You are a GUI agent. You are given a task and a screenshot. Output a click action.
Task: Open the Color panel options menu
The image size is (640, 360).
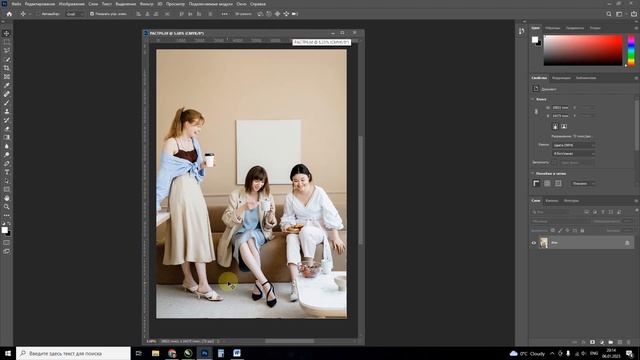pyautogui.click(x=636, y=28)
